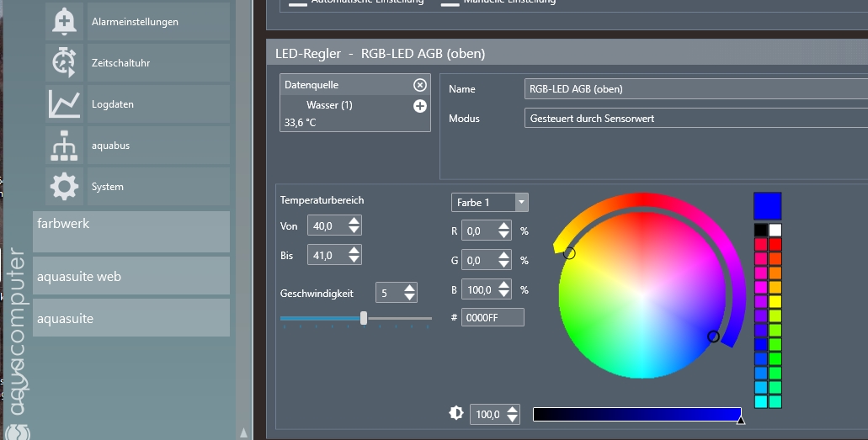Increase the Geschwindigkeit value with up arrow
Viewport: 868px width, 440px height.
coord(410,289)
